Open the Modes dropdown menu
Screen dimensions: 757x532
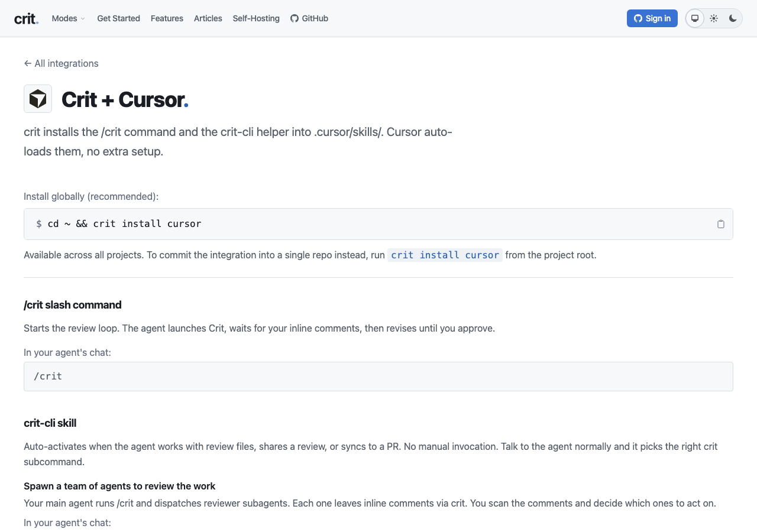coord(69,18)
